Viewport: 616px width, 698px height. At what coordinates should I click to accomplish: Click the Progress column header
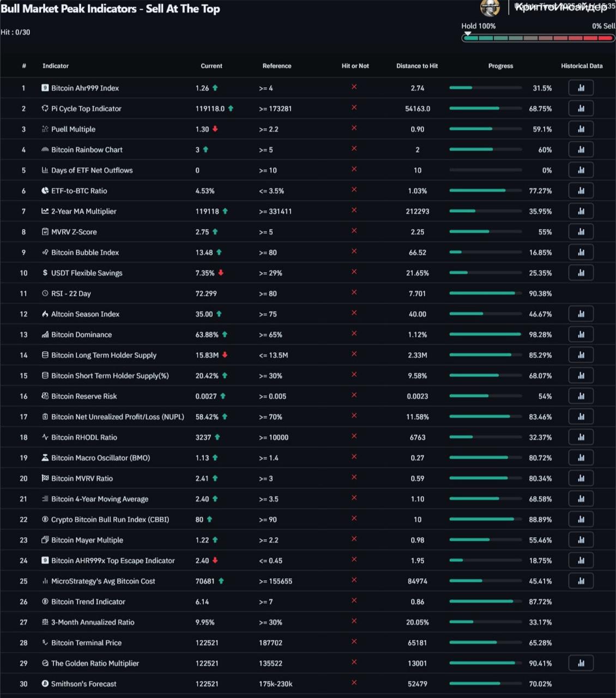[500, 66]
